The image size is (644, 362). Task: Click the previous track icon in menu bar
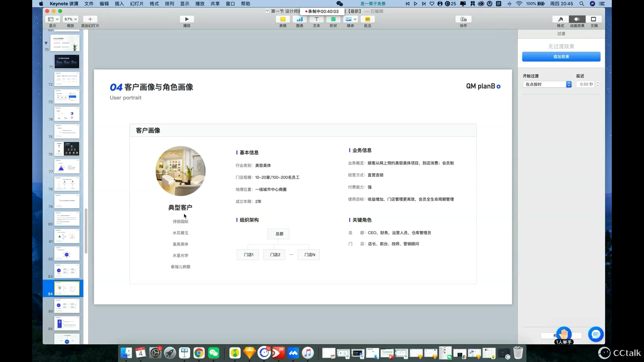408,4
